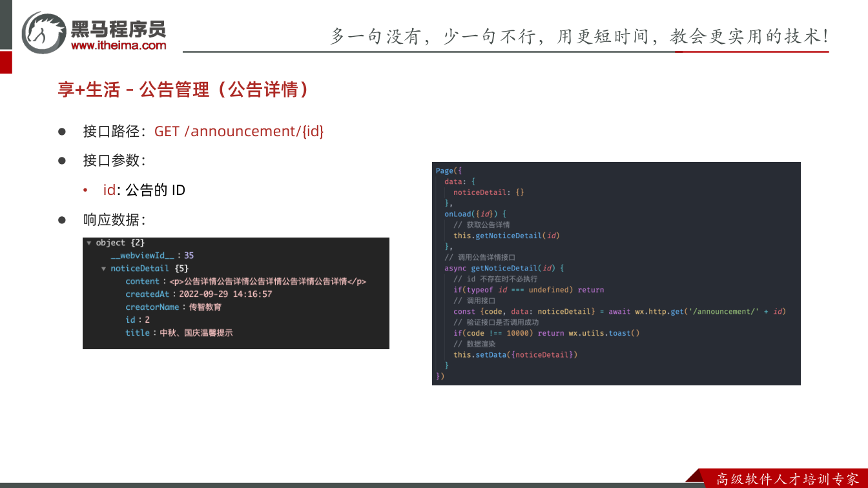868x488 pixels.
Task: Click the this.getNoticeDetail(id) call line
Action: click(x=506, y=236)
